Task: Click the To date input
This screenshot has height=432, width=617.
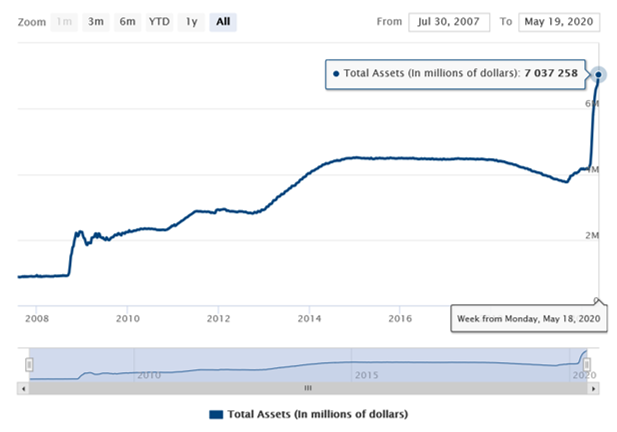Action: click(x=559, y=21)
